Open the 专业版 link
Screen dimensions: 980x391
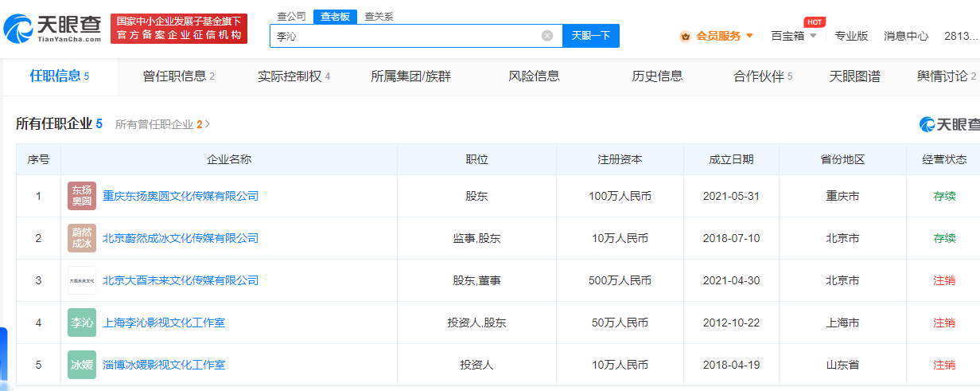(851, 36)
